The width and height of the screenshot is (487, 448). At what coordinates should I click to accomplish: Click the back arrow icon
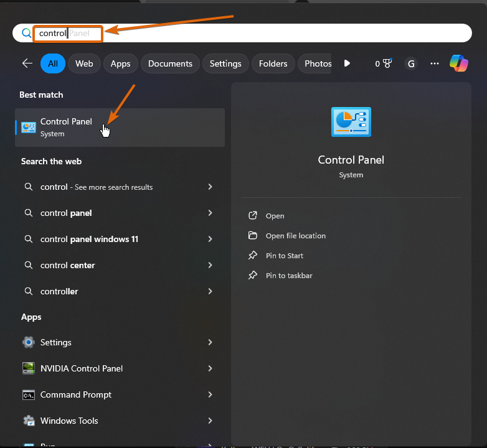[x=27, y=63]
